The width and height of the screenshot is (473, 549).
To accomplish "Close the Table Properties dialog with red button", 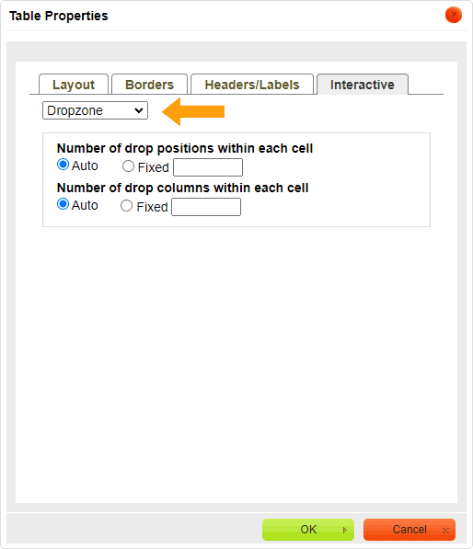I will 453,15.
